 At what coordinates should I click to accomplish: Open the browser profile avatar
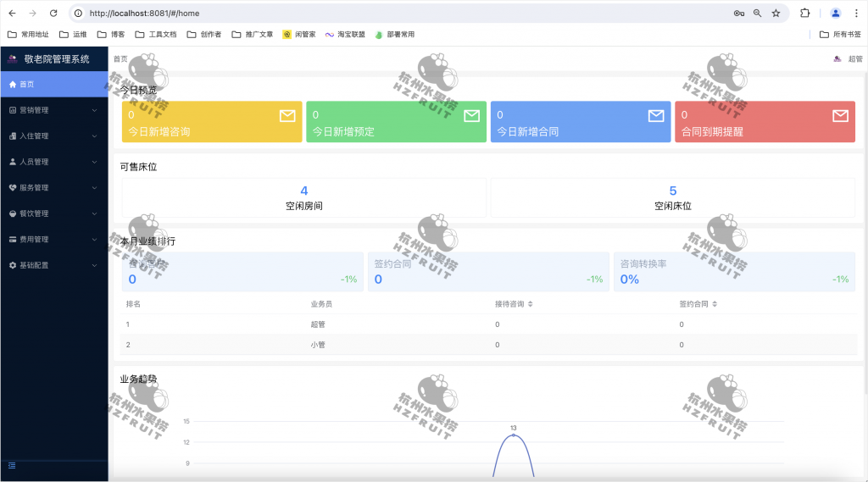point(835,14)
